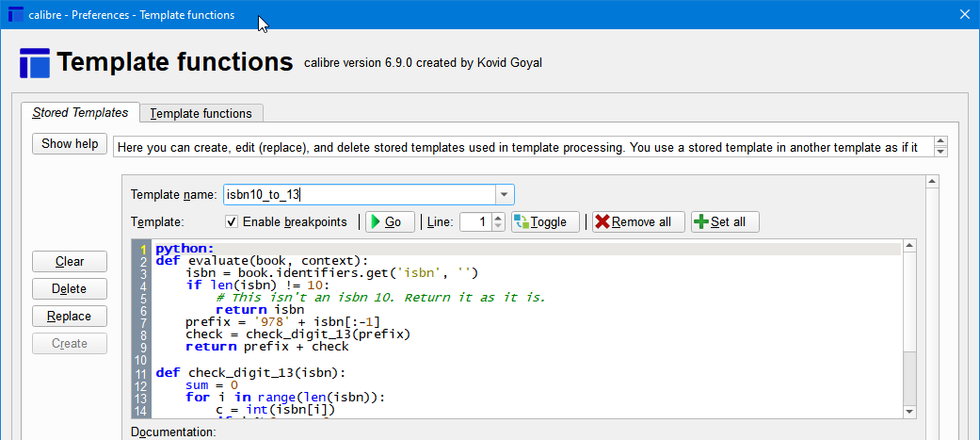Increase the Line number spinner

499,218
